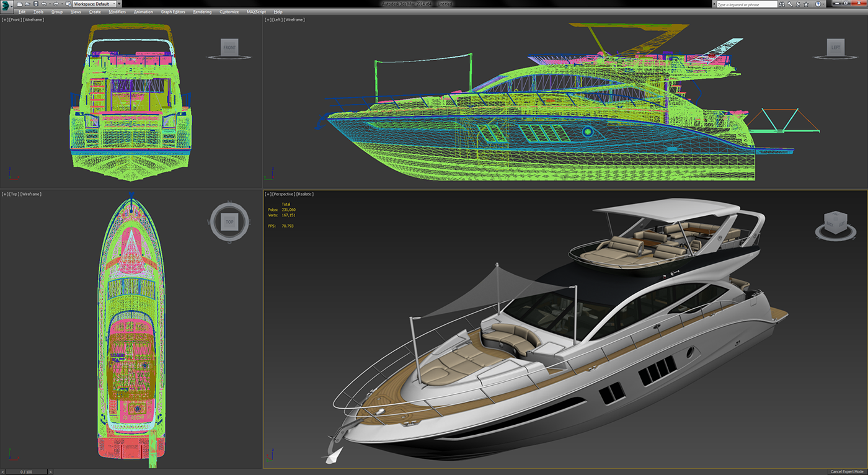This screenshot has height=475, width=868.
Task: Expand the [+] viewport menu in Perspective view
Action: [x=267, y=193]
